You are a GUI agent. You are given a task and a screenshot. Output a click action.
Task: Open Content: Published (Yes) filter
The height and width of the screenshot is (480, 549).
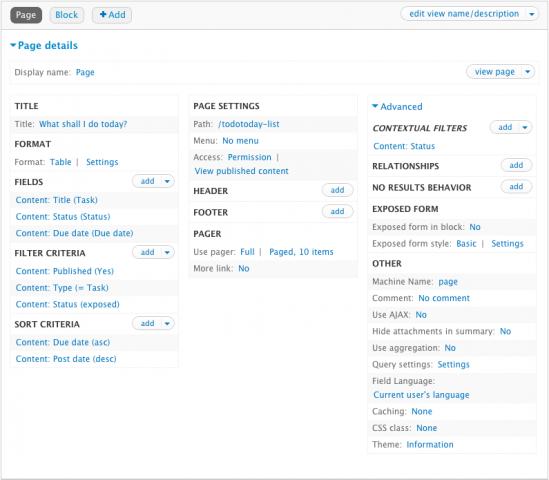click(x=65, y=271)
